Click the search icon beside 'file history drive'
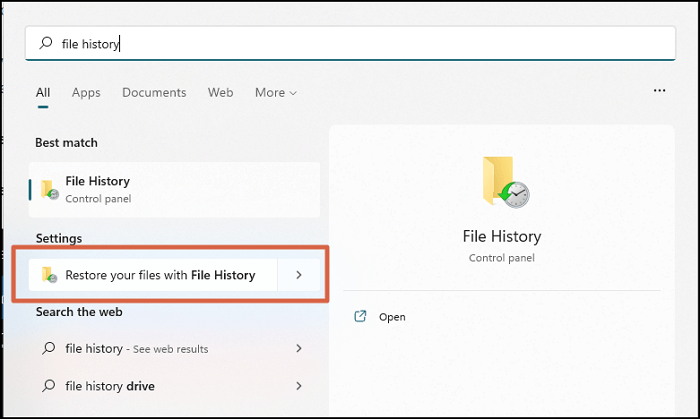 tap(48, 386)
